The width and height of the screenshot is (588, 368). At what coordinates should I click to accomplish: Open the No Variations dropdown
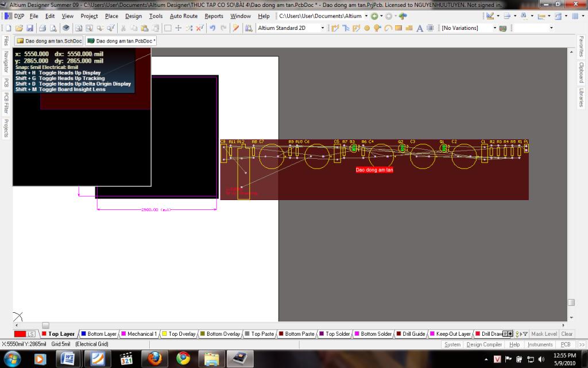coord(494,28)
